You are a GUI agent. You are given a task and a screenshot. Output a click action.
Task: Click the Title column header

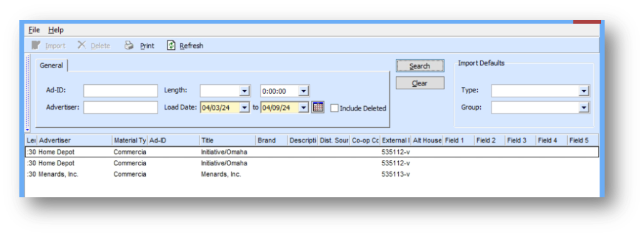[228, 140]
